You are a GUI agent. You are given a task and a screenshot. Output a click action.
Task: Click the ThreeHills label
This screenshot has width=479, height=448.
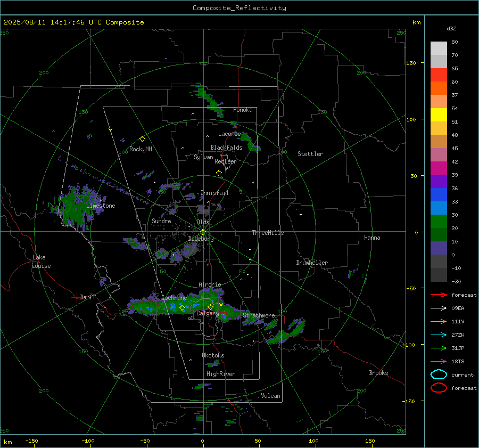[x=268, y=233]
